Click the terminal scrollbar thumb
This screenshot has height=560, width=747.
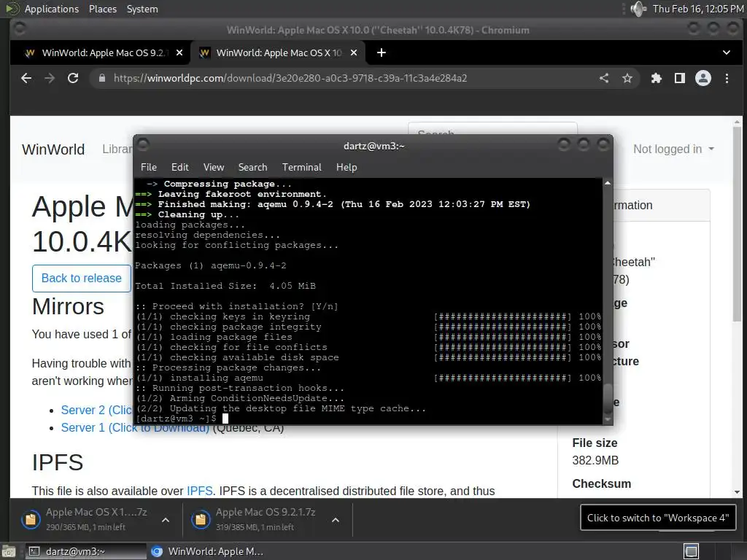pyautogui.click(x=608, y=399)
